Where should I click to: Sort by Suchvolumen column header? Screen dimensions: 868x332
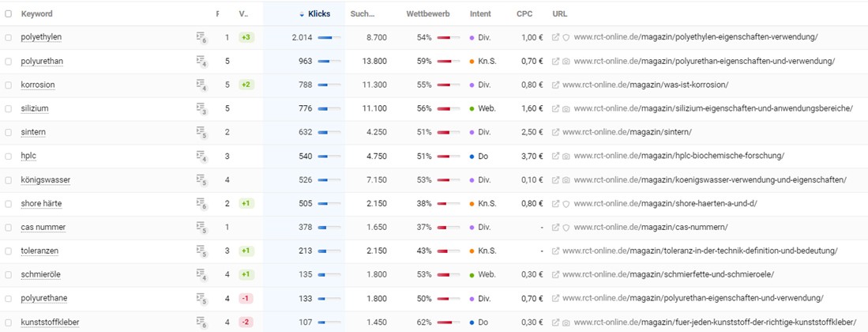tap(363, 14)
